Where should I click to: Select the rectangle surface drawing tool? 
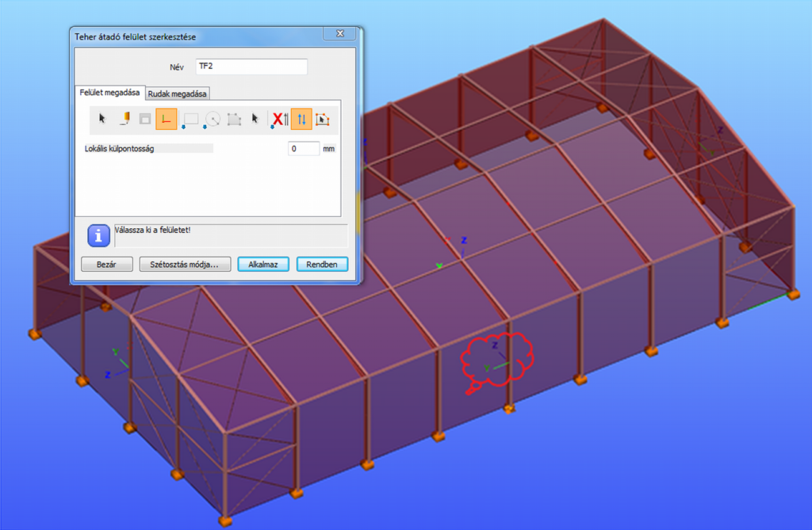[x=191, y=119]
